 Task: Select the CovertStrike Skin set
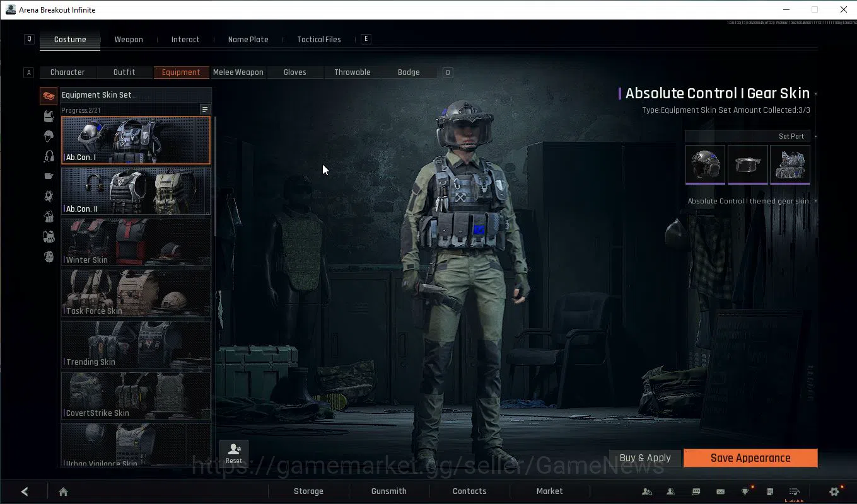136,395
